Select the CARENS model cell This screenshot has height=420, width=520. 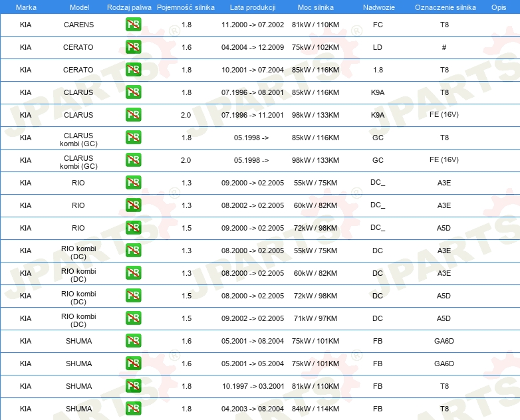(x=79, y=25)
